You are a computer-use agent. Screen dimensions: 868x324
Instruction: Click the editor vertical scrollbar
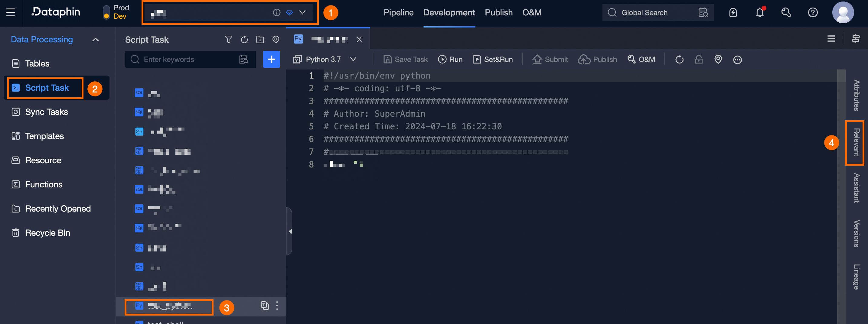[x=841, y=197]
